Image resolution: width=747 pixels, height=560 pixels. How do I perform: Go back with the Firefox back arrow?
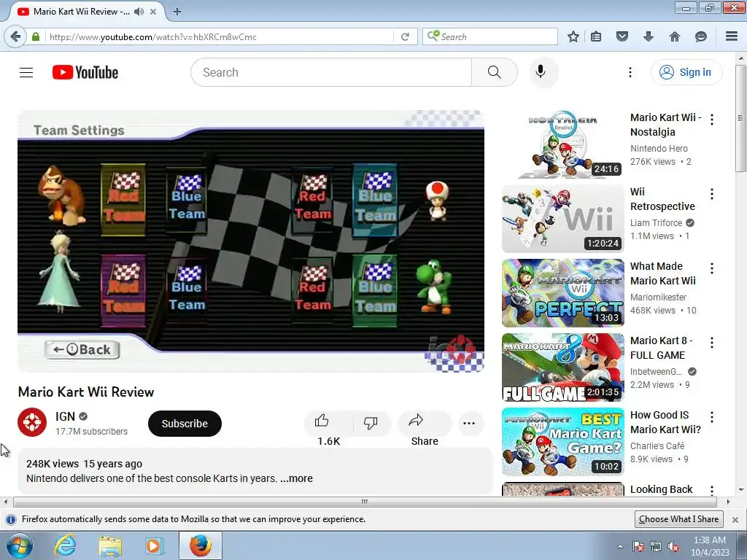point(15,36)
